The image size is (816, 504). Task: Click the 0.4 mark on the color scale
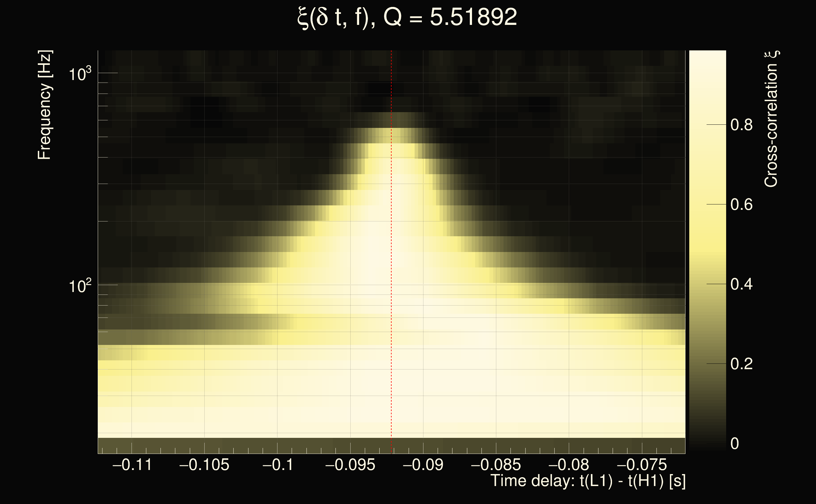tap(741, 284)
